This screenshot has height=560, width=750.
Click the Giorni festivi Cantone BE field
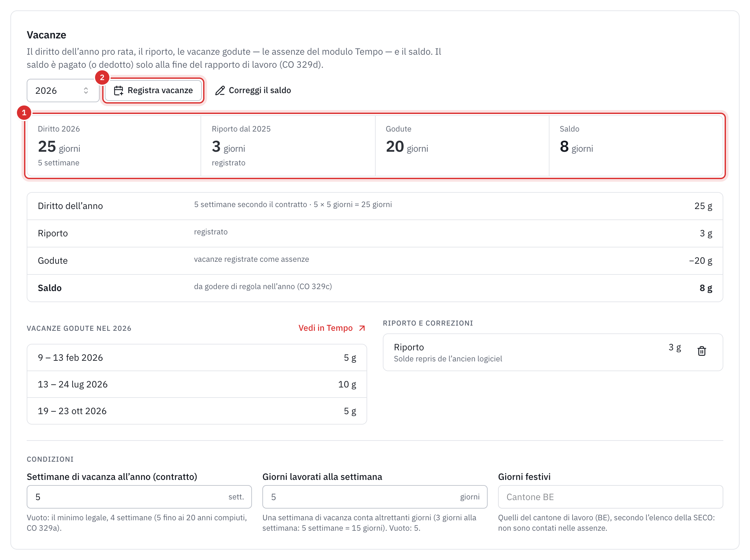tap(610, 497)
